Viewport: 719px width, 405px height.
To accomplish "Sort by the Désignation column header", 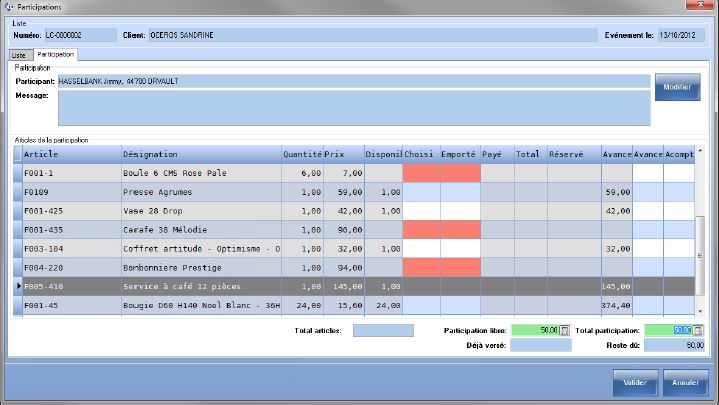I will [x=200, y=154].
